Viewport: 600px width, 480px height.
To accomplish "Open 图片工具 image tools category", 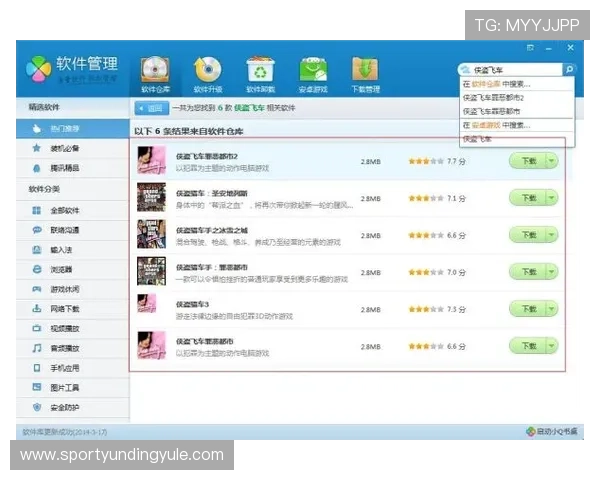I will [73, 388].
